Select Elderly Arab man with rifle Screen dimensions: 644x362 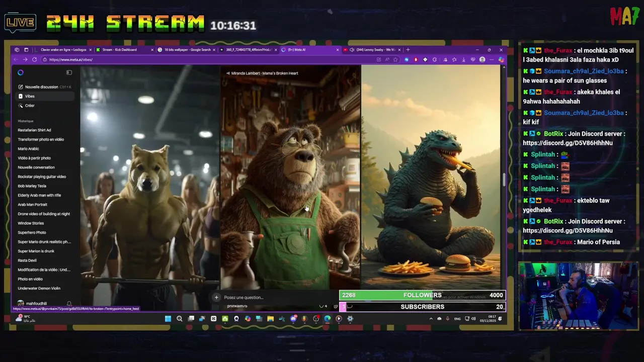pyautogui.click(x=39, y=195)
